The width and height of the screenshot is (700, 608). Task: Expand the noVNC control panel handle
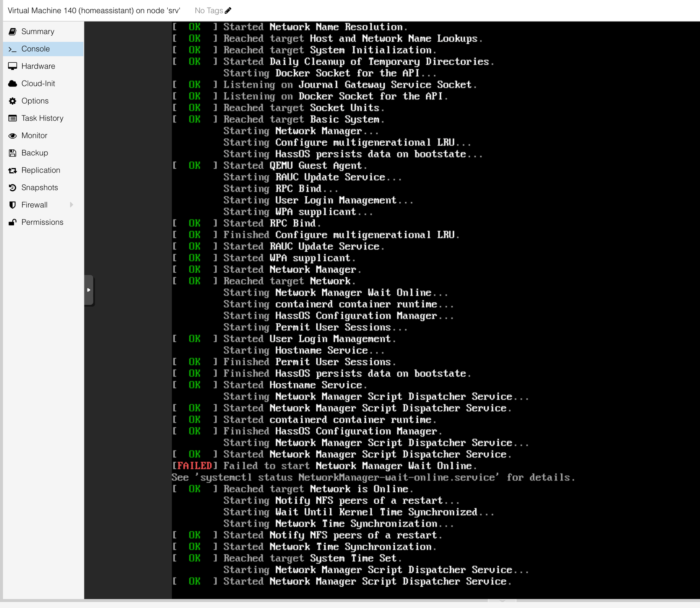tap(89, 290)
